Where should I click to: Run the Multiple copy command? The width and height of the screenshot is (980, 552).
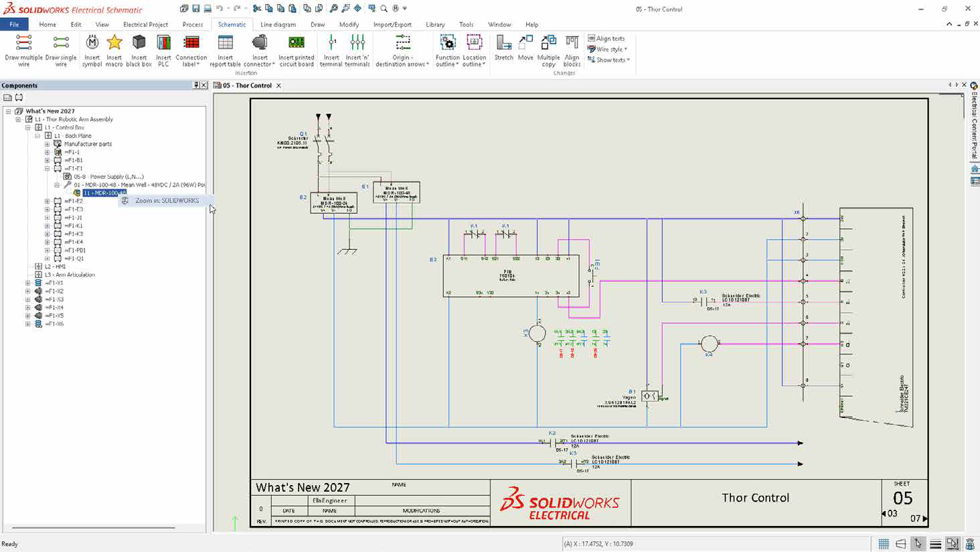pyautogui.click(x=548, y=50)
